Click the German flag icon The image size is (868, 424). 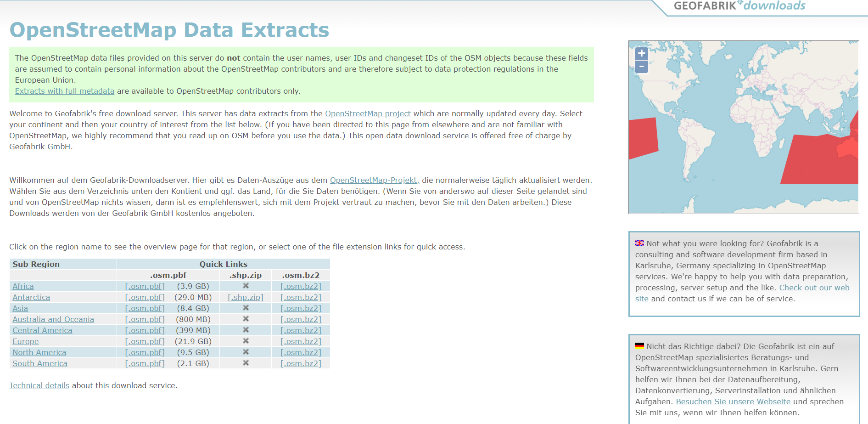(x=639, y=346)
